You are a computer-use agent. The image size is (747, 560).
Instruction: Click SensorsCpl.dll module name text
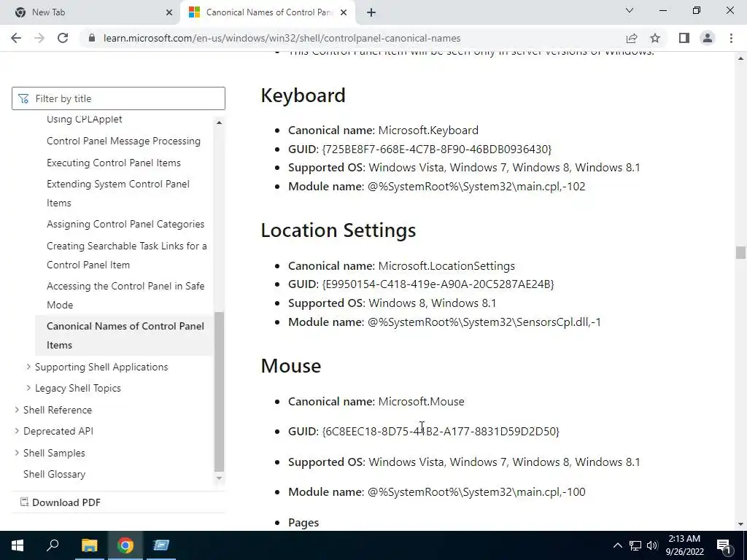484,322
